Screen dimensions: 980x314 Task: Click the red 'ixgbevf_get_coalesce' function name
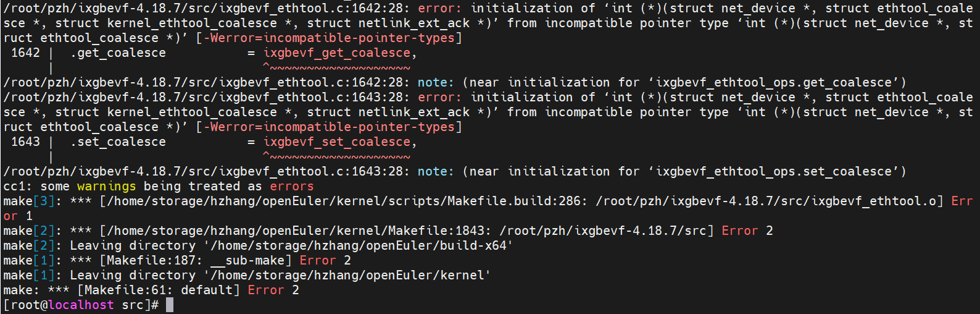click(337, 53)
